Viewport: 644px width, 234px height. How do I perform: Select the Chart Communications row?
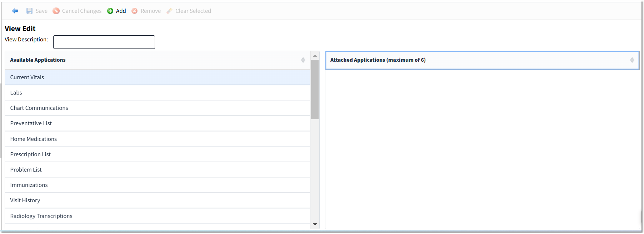[158, 108]
